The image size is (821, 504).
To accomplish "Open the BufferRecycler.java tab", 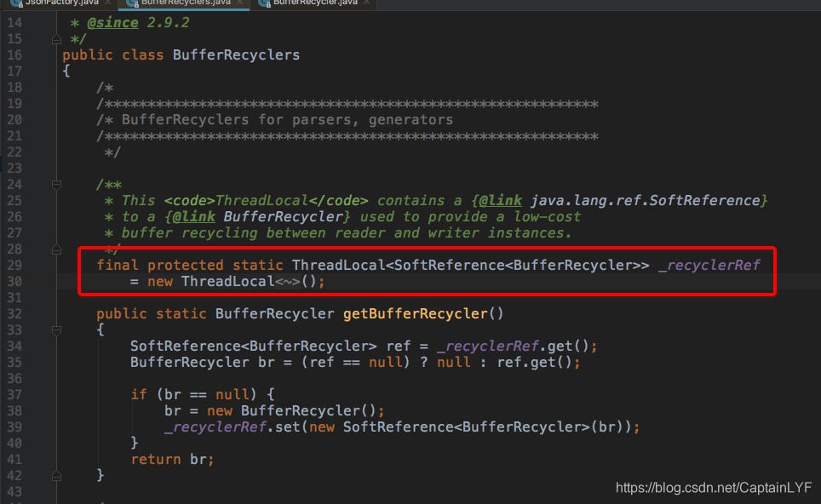I will click(315, 3).
